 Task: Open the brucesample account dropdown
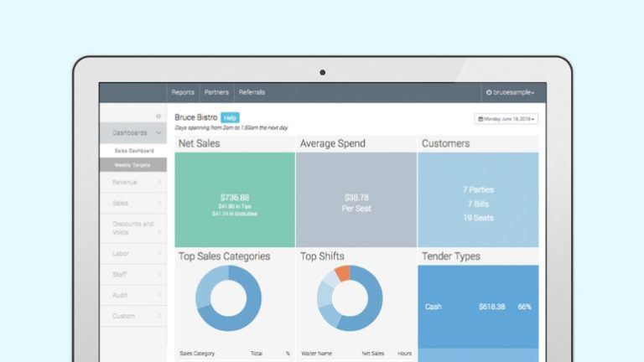514,92
